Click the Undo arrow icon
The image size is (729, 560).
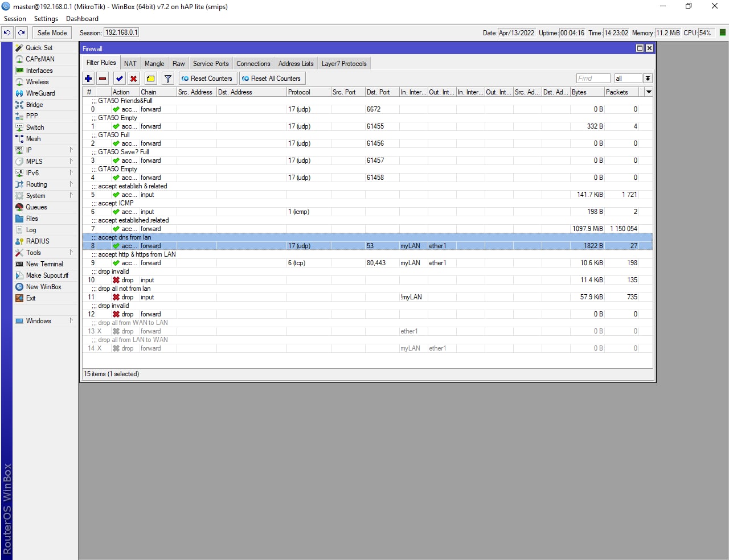point(7,33)
